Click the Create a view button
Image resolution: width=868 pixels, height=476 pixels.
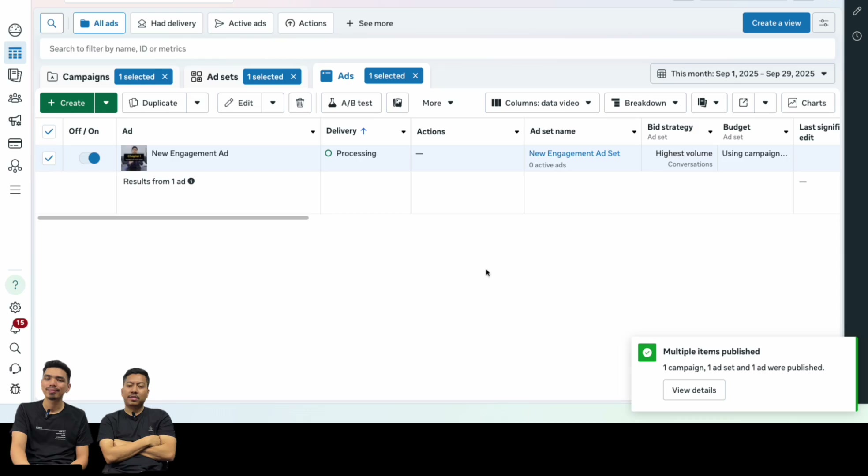coord(776,23)
